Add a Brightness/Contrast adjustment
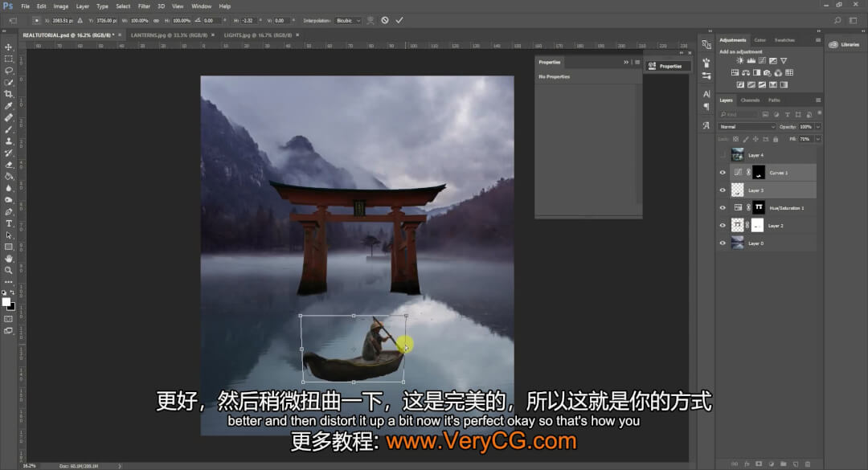The height and width of the screenshot is (470, 868). 740,61
